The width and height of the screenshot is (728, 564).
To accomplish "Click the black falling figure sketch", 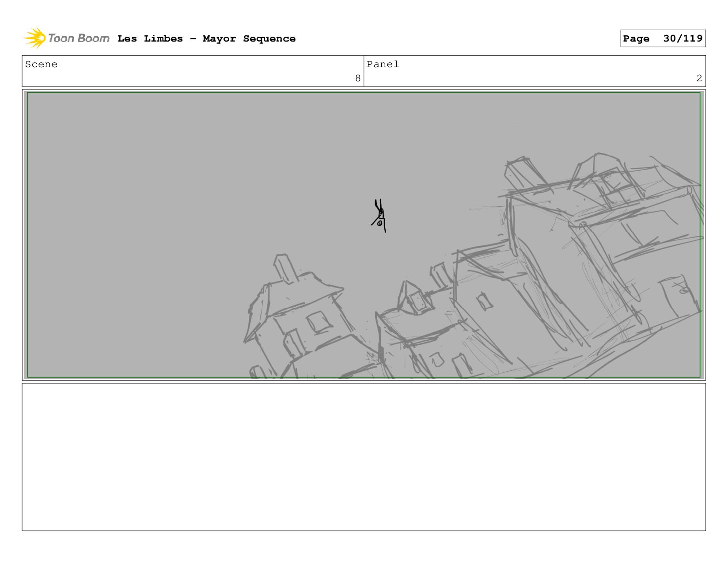I will (x=379, y=216).
